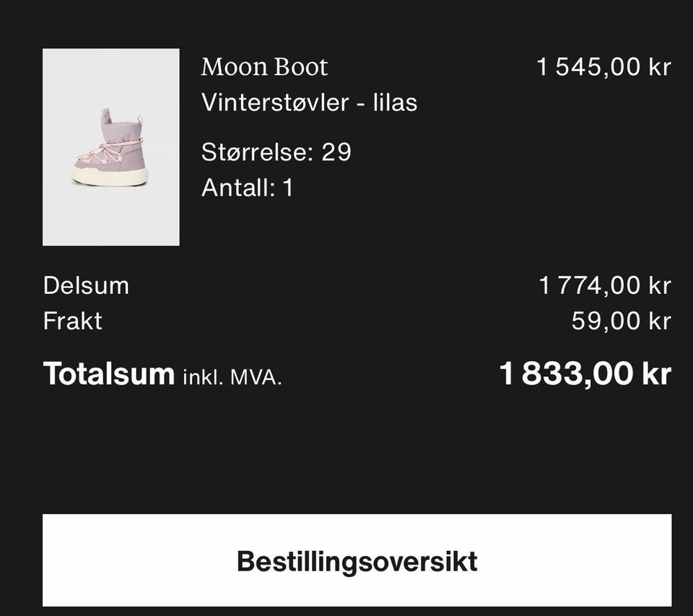
Task: Click the Delsum label
Action: click(x=86, y=285)
